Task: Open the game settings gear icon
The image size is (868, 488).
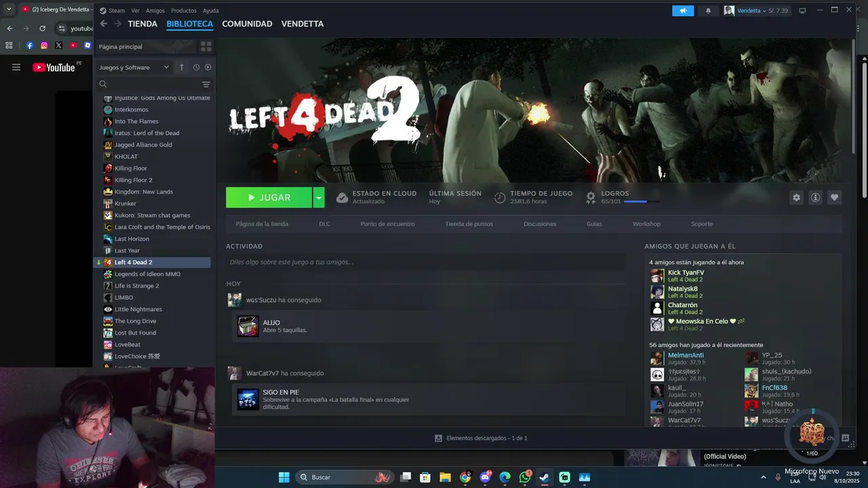Action: [x=796, y=197]
